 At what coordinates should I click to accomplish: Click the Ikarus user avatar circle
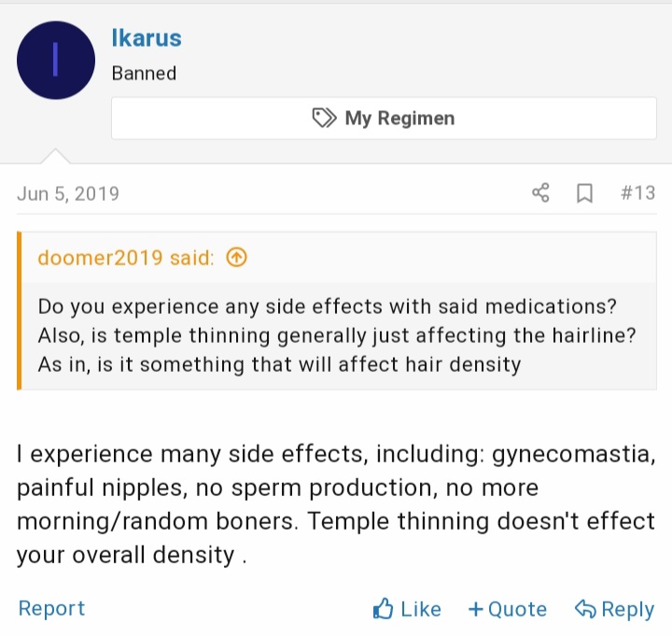(x=56, y=61)
